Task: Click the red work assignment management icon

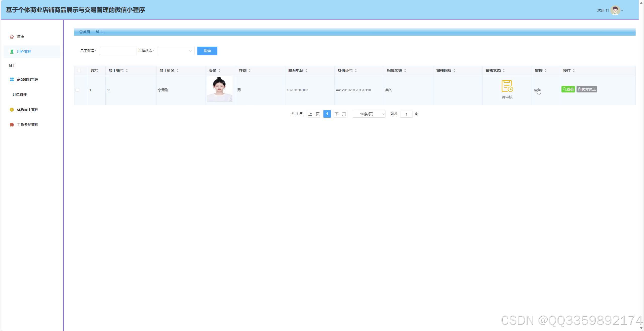Action: point(12,125)
